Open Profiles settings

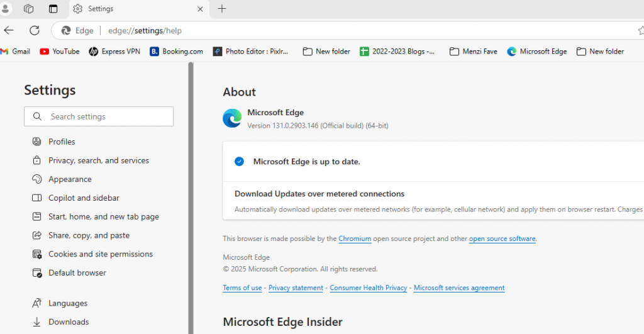tap(62, 142)
